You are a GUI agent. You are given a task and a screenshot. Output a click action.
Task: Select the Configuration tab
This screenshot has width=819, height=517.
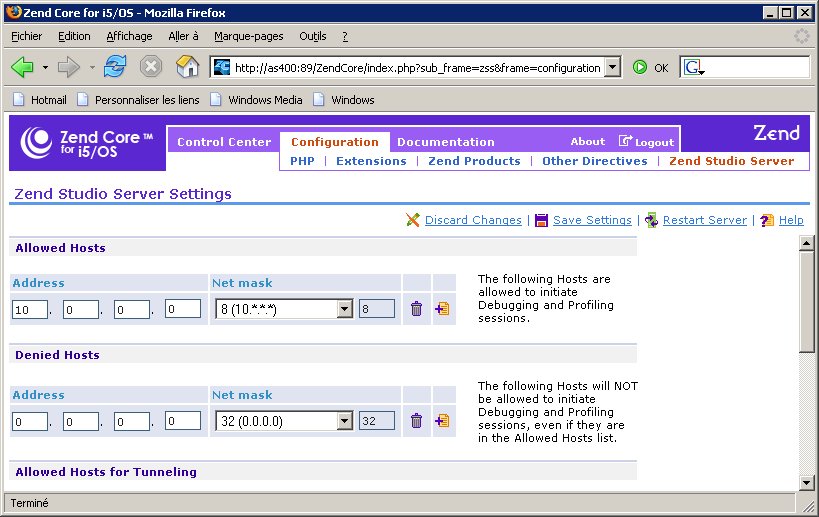(x=335, y=142)
